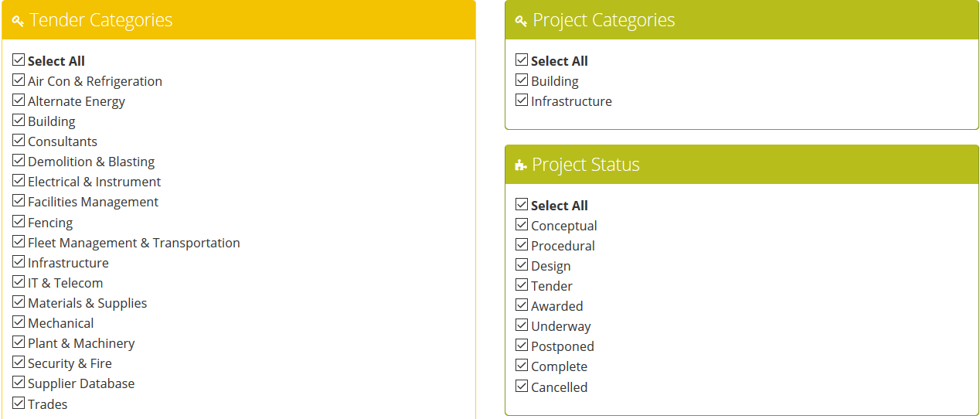Toggle the Postponed status checkbox
The height and width of the screenshot is (419, 980).
click(x=522, y=345)
